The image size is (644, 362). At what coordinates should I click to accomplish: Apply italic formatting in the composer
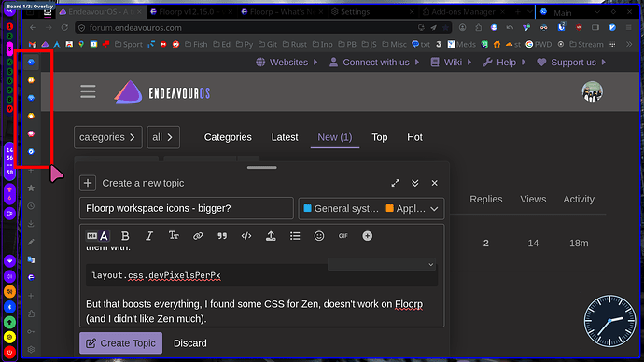click(149, 236)
